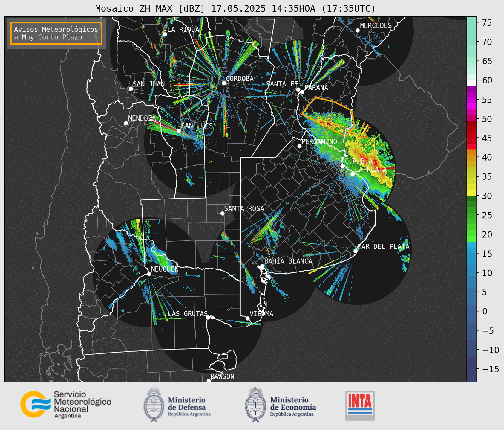Click the PERGAMINO label text

[x=319, y=141]
